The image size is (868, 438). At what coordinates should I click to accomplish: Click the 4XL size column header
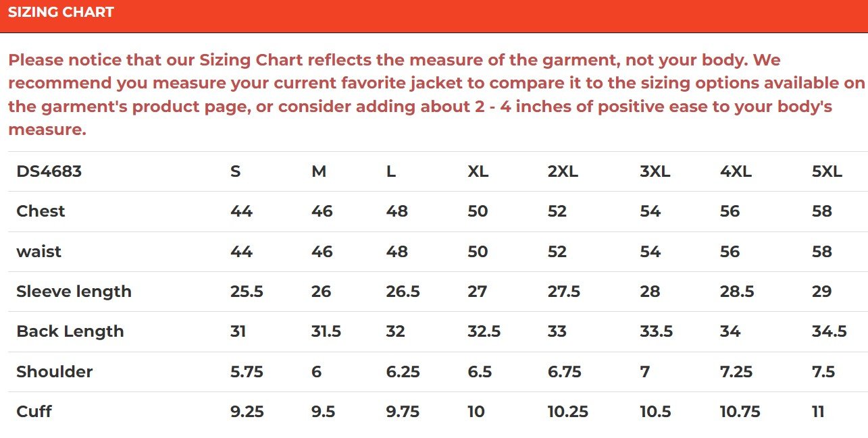coord(736,171)
